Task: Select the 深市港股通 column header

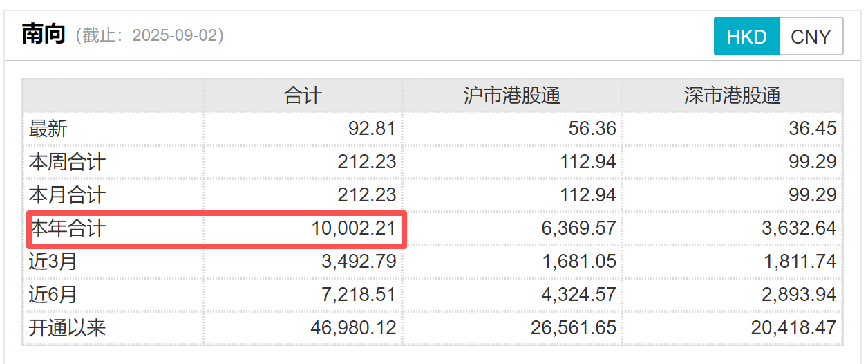Action: click(x=732, y=95)
